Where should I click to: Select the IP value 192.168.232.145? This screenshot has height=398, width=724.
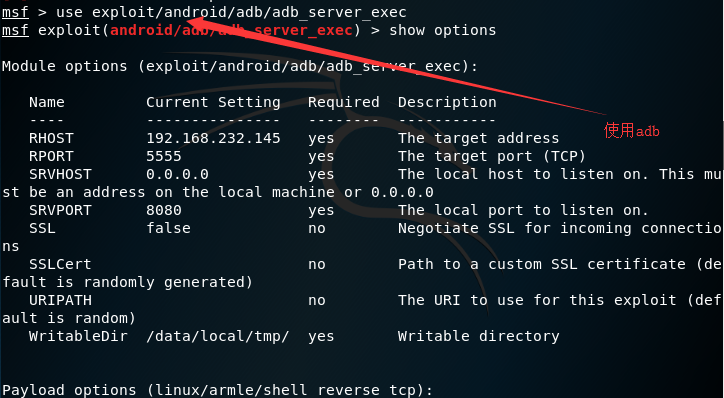pos(213,139)
